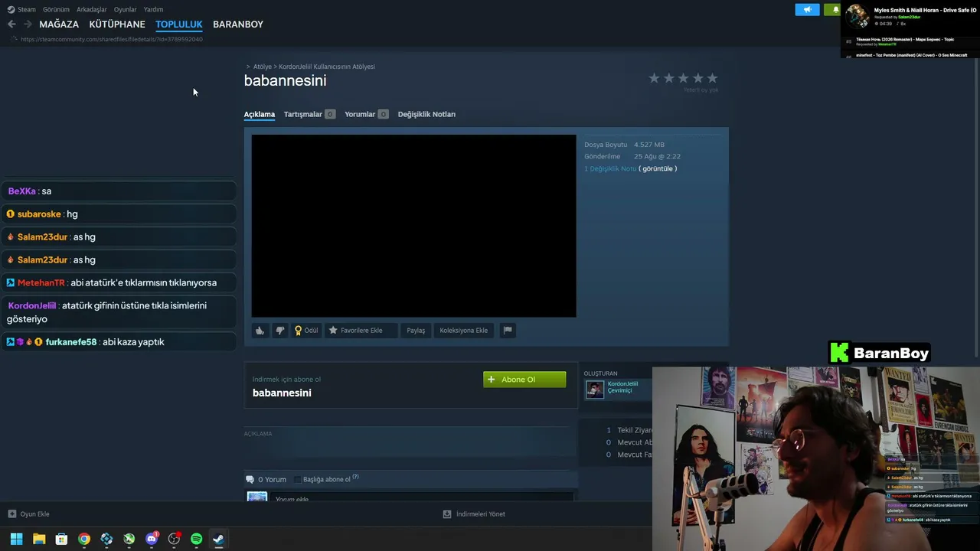Click the Oyun Ekle label

[x=34, y=514]
